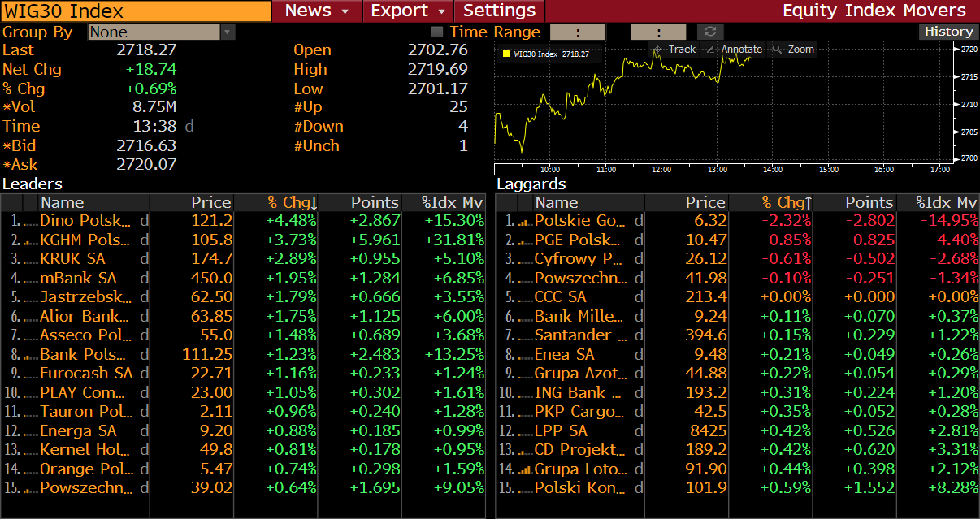This screenshot has height=519, width=980.
Task: Click KGHM mini volume bar icon
Action: [31, 240]
